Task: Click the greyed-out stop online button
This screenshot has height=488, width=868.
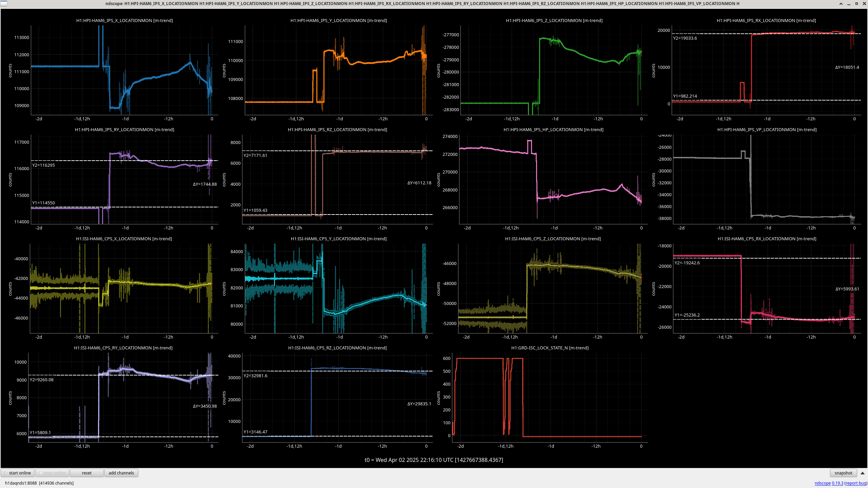Action: (x=52, y=473)
